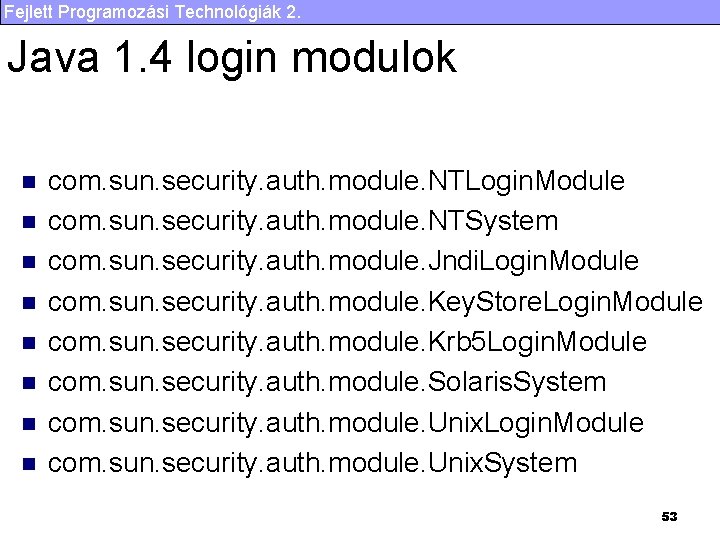
Task: Select the bullet next to KeyStoreLoginModule
Action: pyautogui.click(x=29, y=303)
